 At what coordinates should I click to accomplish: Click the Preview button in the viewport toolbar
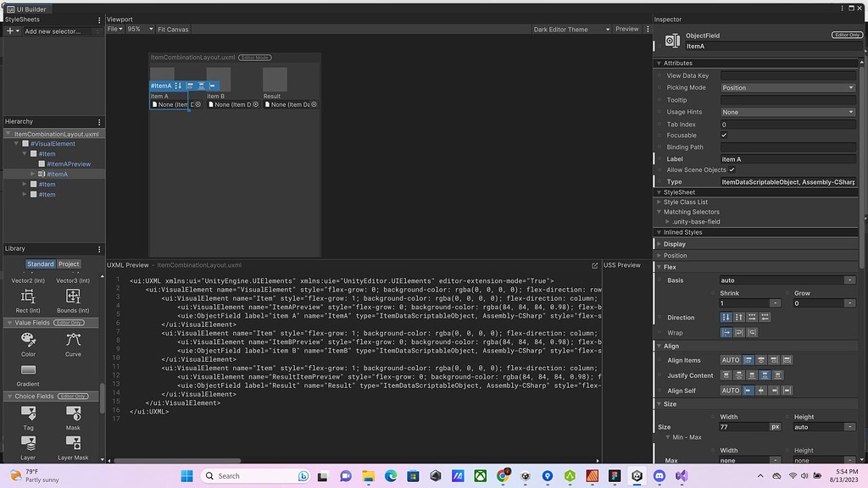point(627,28)
